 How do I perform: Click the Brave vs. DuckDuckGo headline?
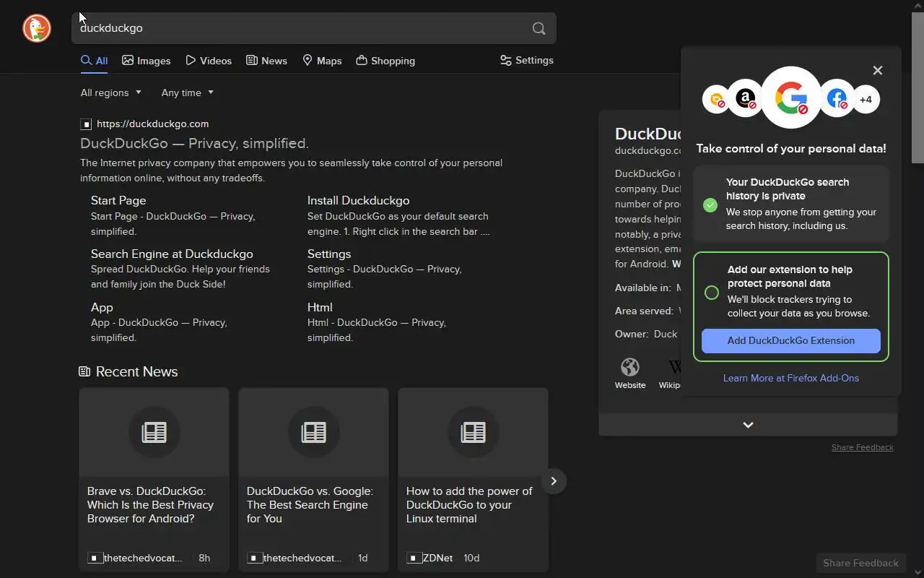tap(150, 504)
